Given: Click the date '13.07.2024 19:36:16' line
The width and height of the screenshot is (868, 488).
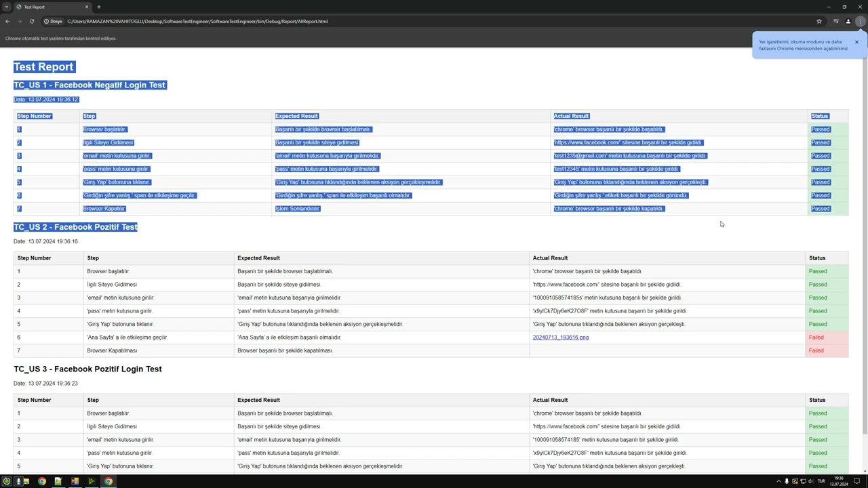Looking at the screenshot, I should pyautogui.click(x=45, y=241).
